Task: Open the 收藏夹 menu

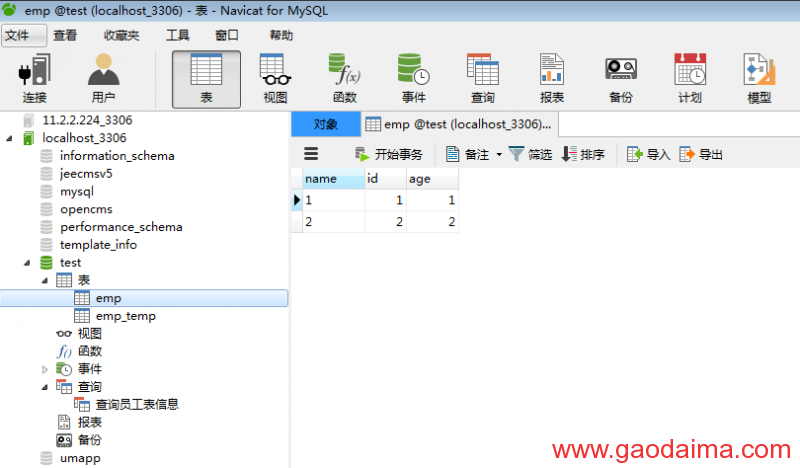Action: coord(121,35)
